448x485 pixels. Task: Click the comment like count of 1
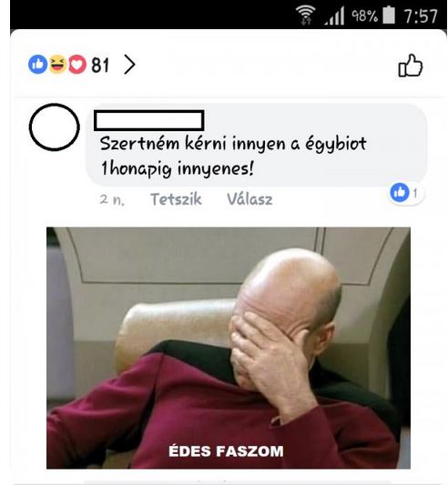click(x=415, y=193)
